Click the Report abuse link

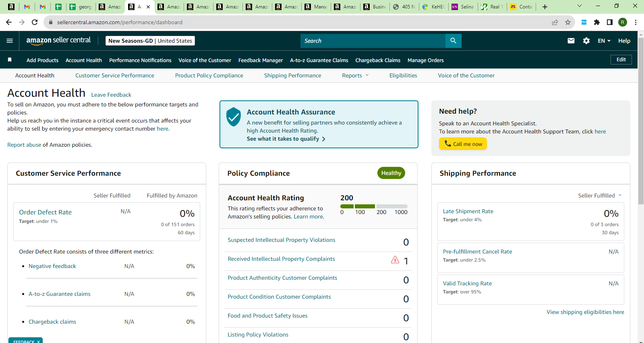[x=24, y=145]
